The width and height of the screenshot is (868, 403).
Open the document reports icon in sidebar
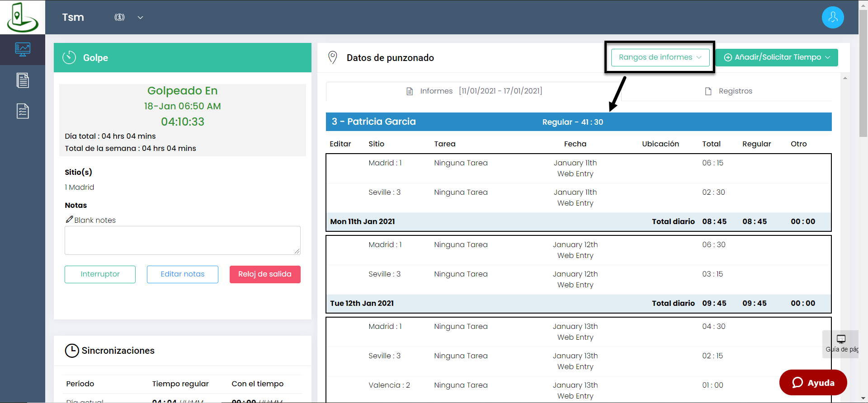(23, 80)
